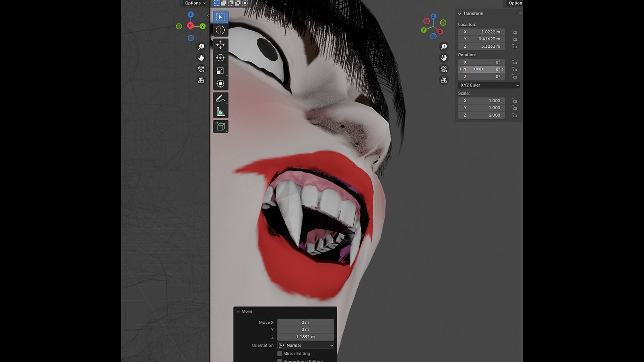Set selection mode to intersect
644x362 pixels.
[244, 3]
